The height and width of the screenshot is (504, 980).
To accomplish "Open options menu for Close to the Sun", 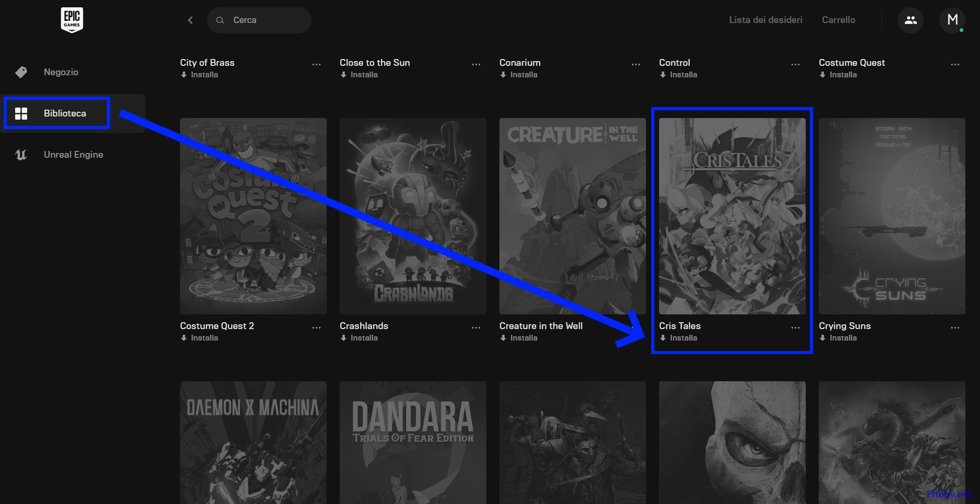I will click(476, 64).
